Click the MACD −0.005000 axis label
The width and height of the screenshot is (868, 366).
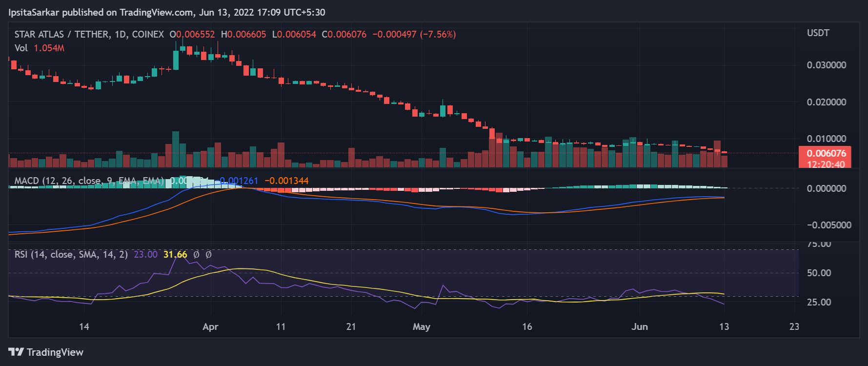(x=829, y=225)
